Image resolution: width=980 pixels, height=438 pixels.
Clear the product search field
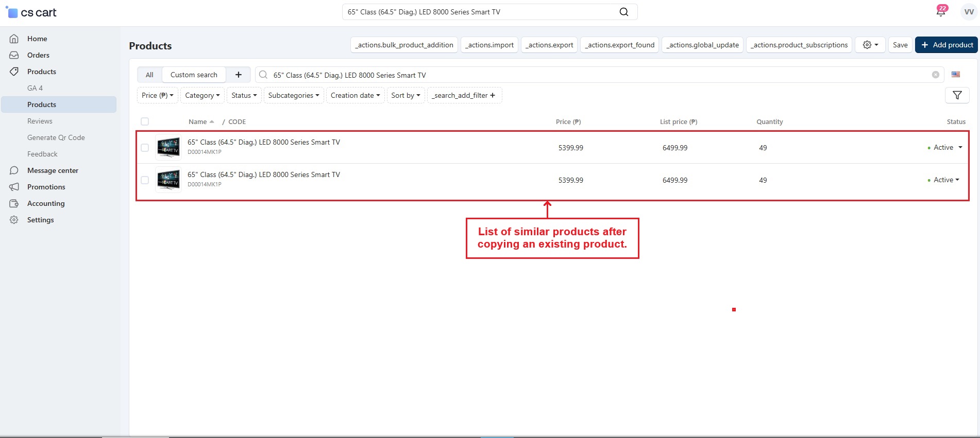[935, 75]
